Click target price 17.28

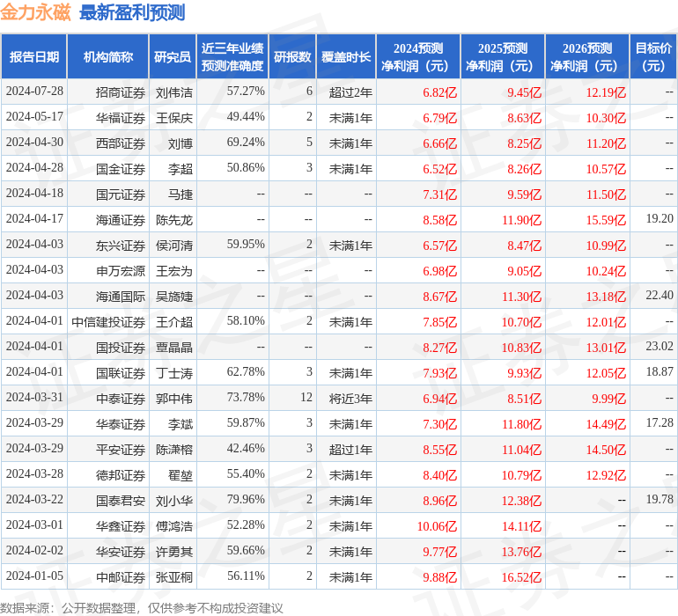click(660, 422)
